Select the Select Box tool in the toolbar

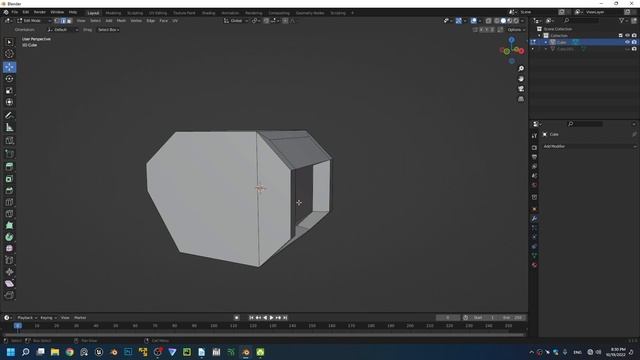point(9,42)
